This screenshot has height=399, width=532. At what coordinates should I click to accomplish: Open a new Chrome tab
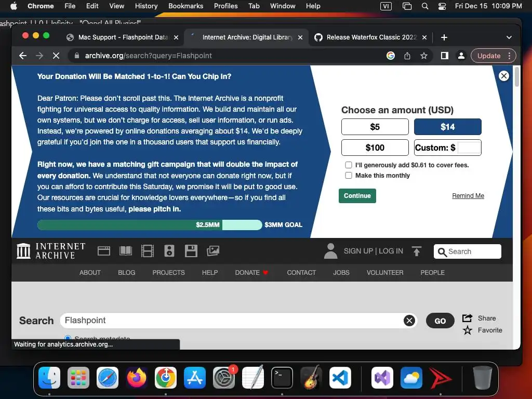coord(444,37)
